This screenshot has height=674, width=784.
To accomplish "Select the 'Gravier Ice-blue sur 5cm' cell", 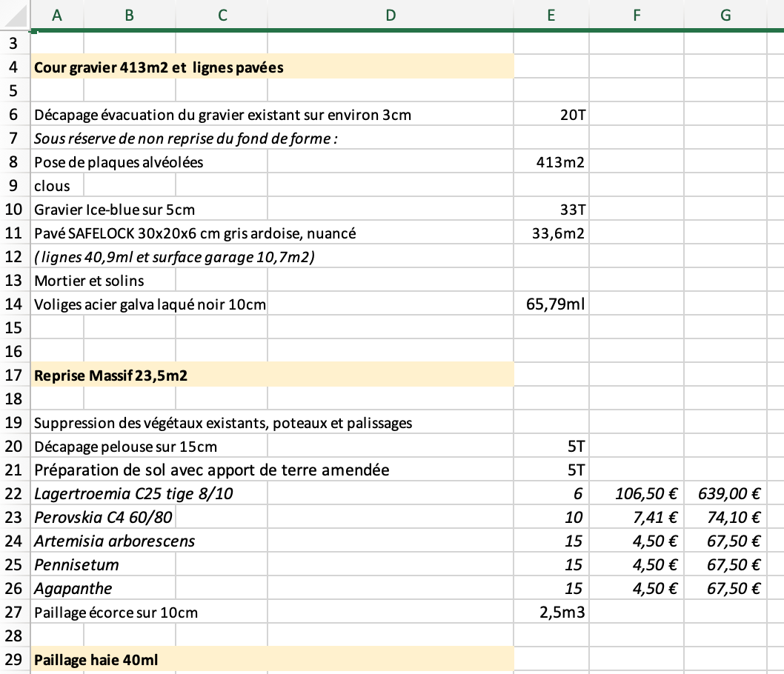I will point(115,210).
